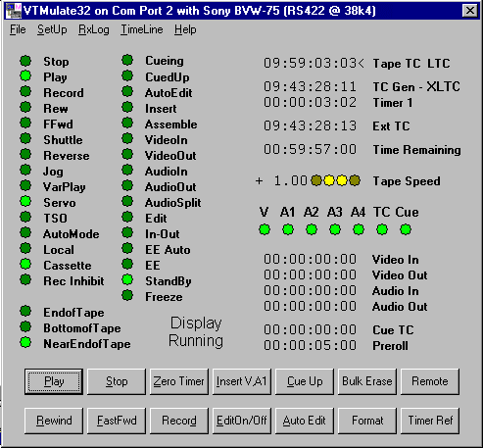Click the Rewind transport button

(54, 421)
